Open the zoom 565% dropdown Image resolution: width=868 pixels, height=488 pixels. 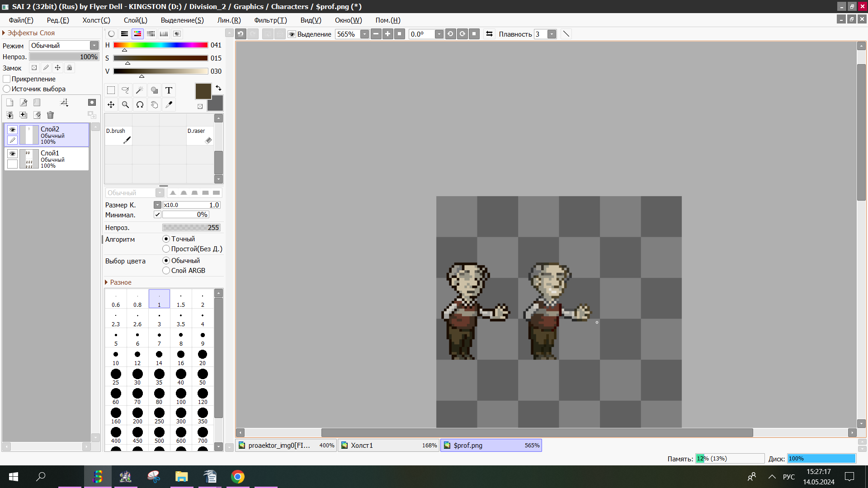(x=364, y=34)
